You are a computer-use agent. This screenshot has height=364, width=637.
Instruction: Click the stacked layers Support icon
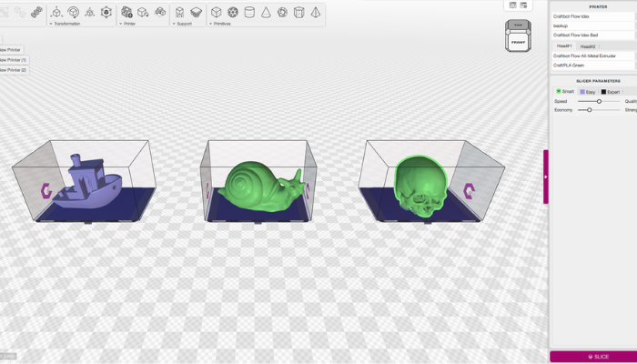197,12
